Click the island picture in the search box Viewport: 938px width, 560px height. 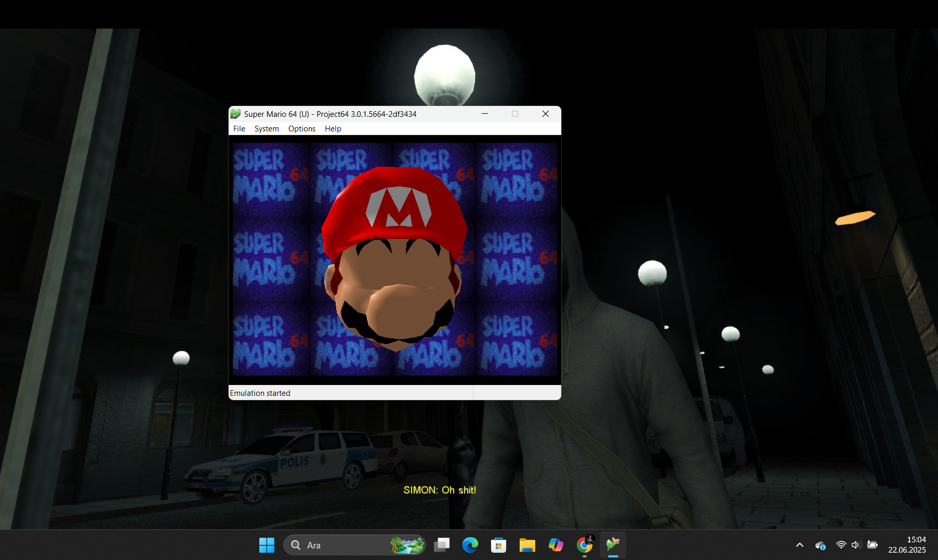point(407,545)
